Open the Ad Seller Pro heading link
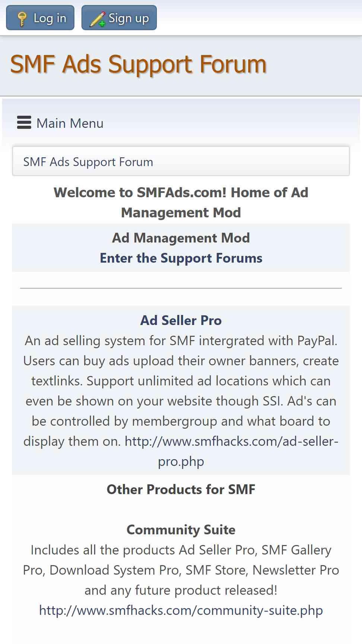The width and height of the screenshot is (362, 644). coord(181,320)
